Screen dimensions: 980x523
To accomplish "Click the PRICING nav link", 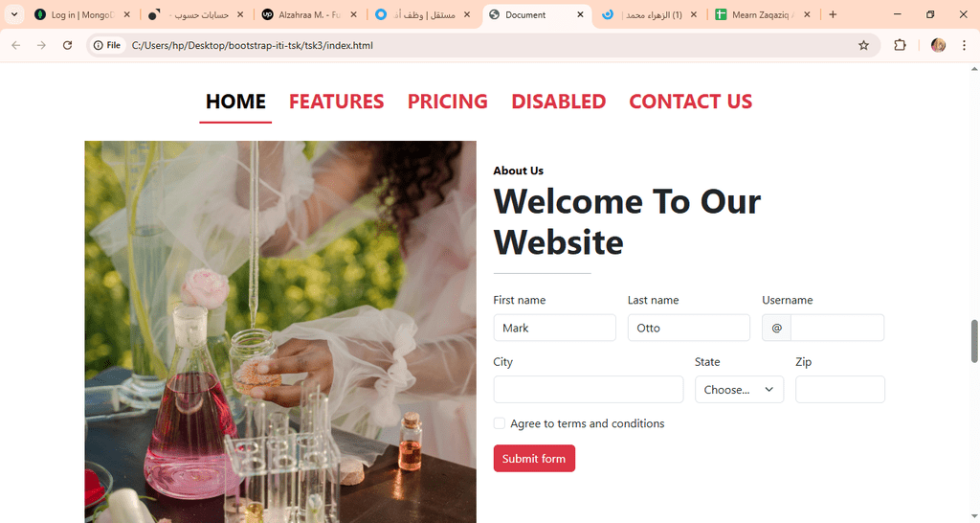I will (448, 102).
